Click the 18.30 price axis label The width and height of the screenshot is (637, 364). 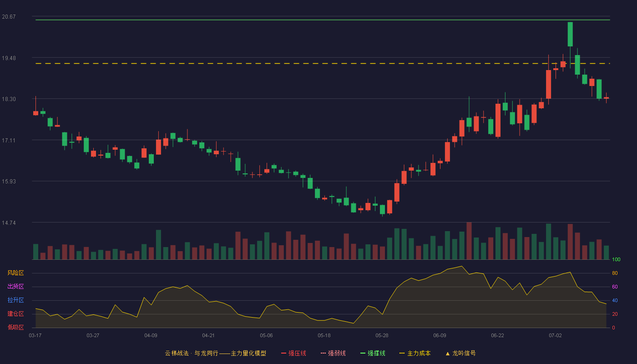9,99
